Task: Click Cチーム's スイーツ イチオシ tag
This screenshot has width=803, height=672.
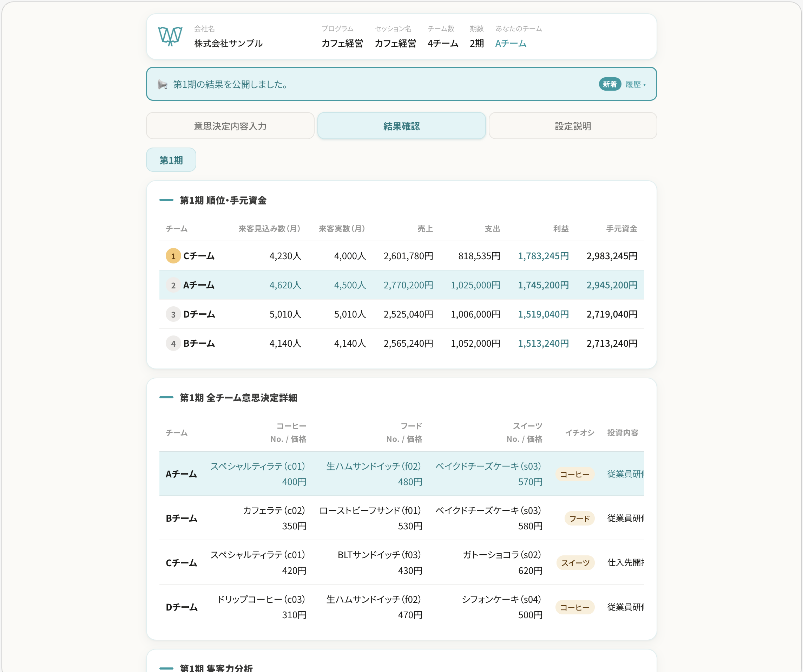Action: (575, 563)
